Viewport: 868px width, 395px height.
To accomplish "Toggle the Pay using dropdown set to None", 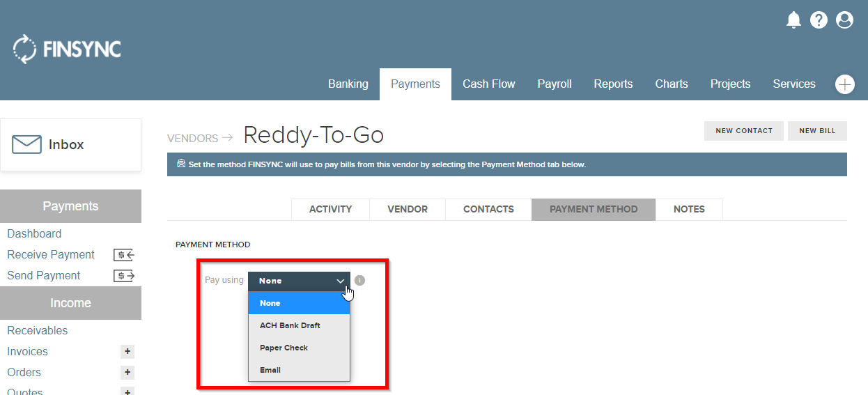I will [299, 281].
